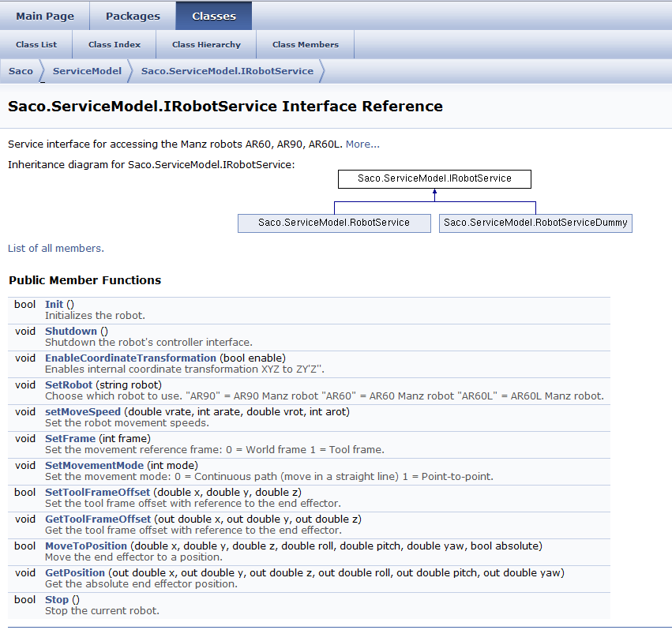Click the parameter text '(bool enable)'
This screenshot has height=630, width=672.
[x=253, y=358]
